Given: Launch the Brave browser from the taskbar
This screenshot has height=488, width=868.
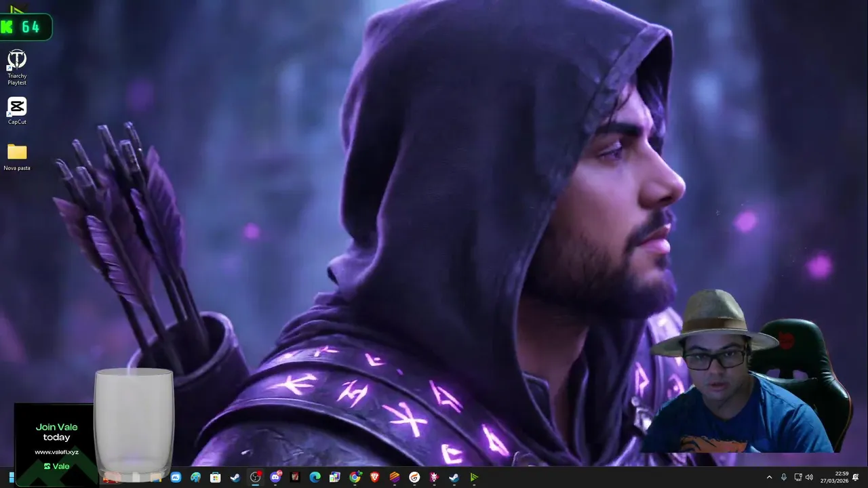Looking at the screenshot, I should [374, 477].
